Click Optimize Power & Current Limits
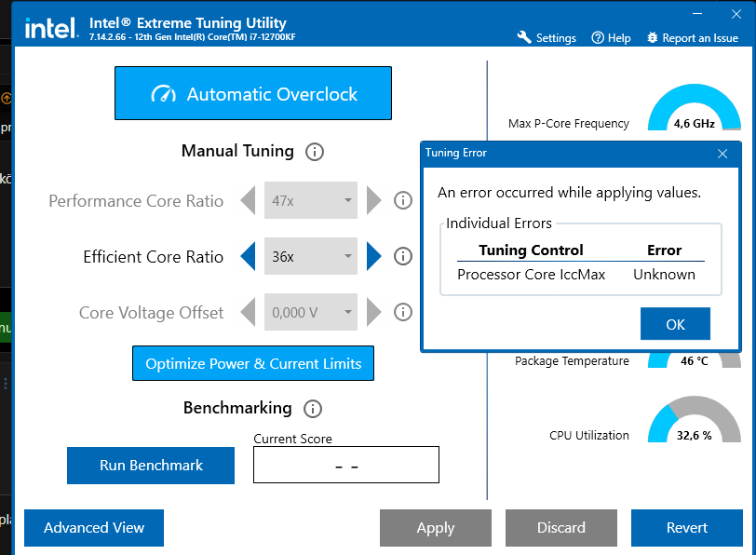756x555 pixels. (x=253, y=363)
